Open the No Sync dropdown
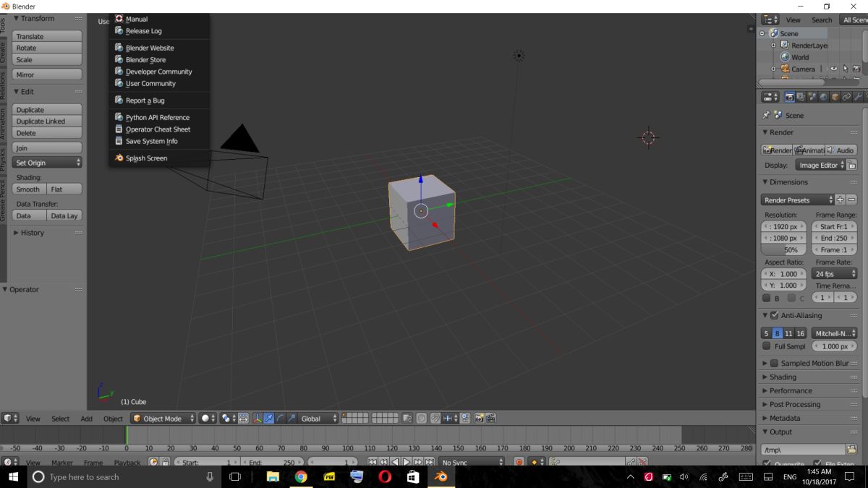 471,462
